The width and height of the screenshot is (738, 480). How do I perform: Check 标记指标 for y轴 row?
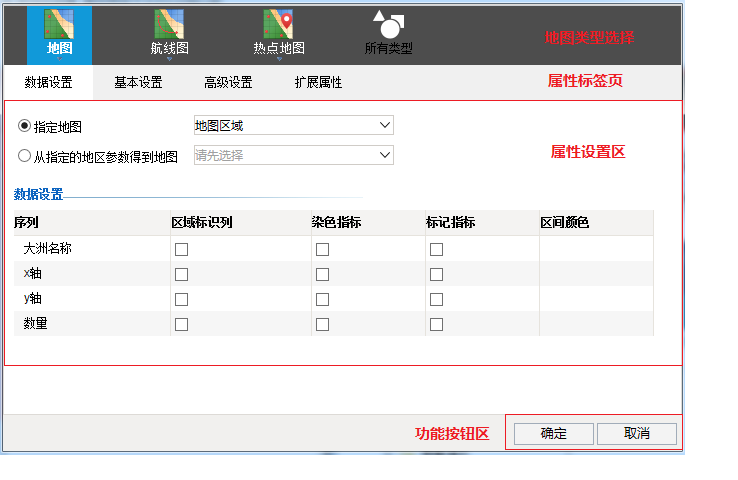(x=436, y=299)
